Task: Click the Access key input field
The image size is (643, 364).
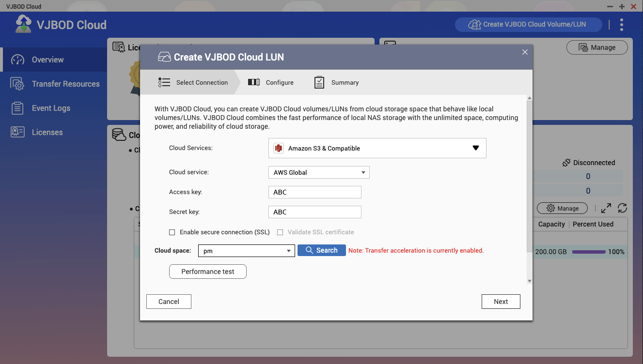Action: [x=314, y=192]
